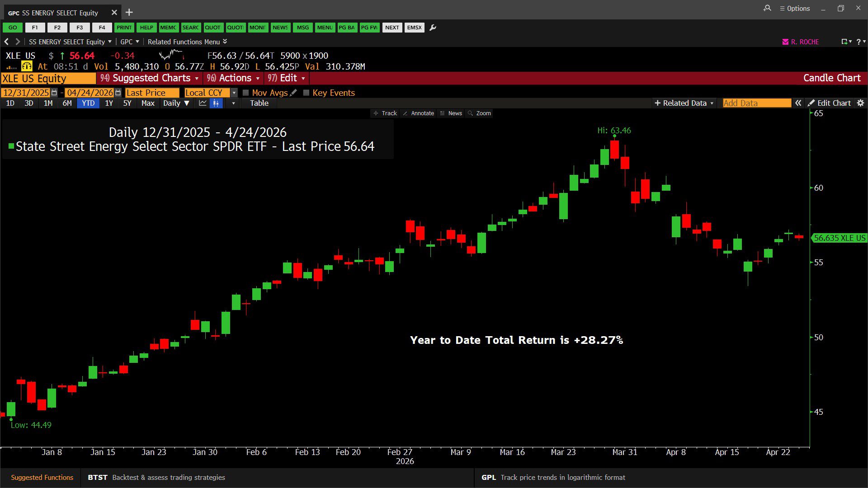Collapse panel with double chevron icon
The height and width of the screenshot is (488, 868).
pyautogui.click(x=798, y=103)
